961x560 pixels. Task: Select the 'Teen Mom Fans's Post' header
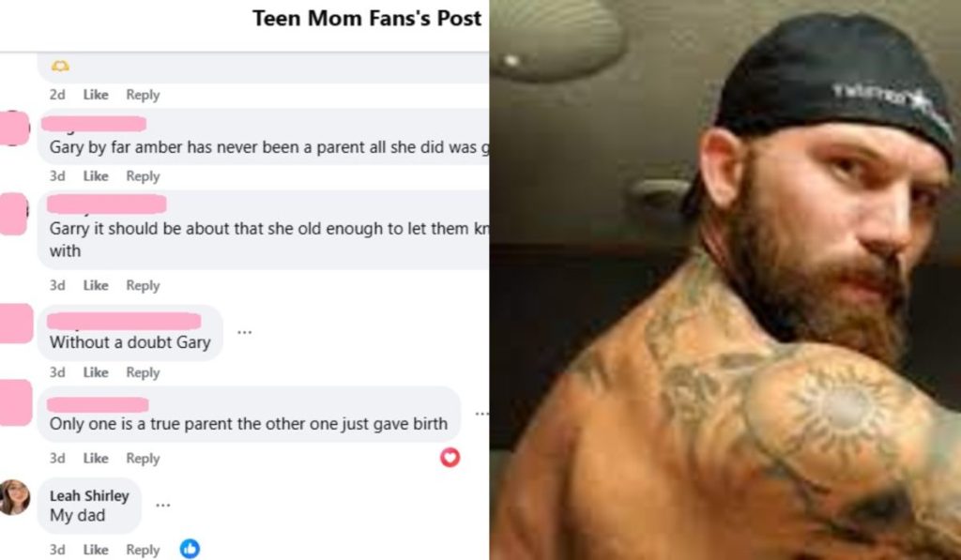pos(367,18)
